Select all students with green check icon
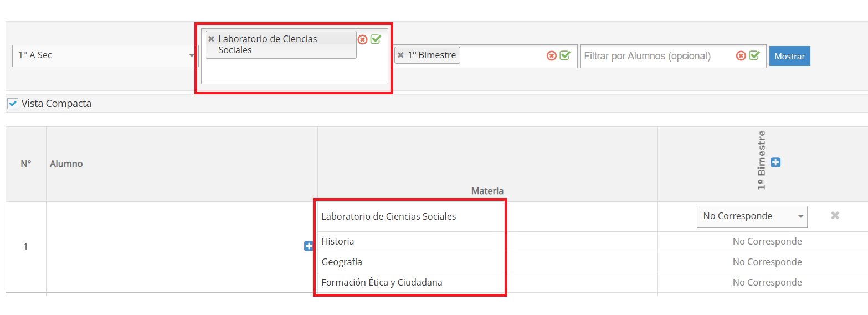 [754, 55]
